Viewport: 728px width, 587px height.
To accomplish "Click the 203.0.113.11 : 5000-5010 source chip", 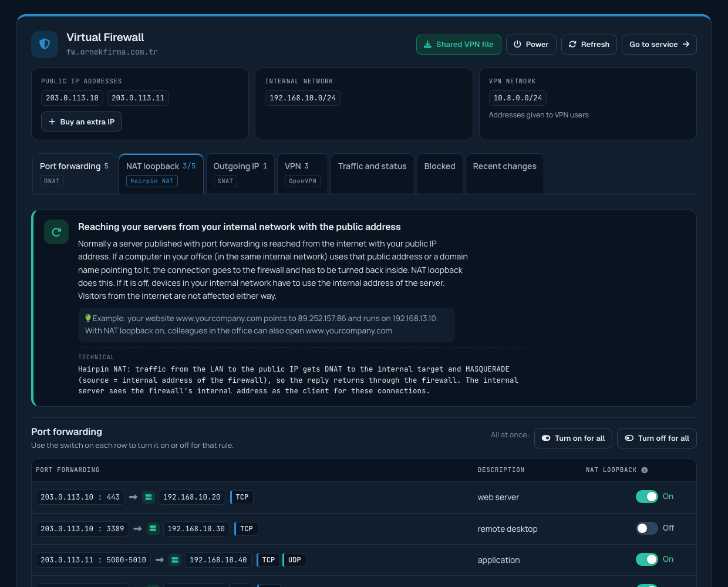I will pyautogui.click(x=93, y=560).
